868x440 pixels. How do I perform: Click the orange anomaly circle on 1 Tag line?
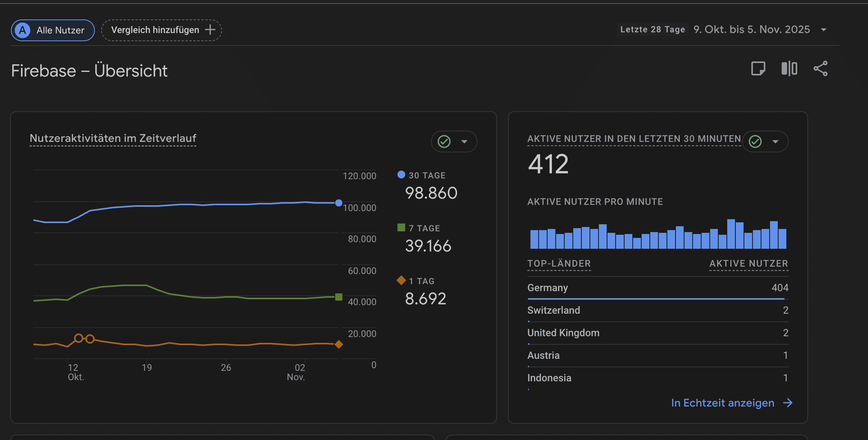(x=79, y=338)
